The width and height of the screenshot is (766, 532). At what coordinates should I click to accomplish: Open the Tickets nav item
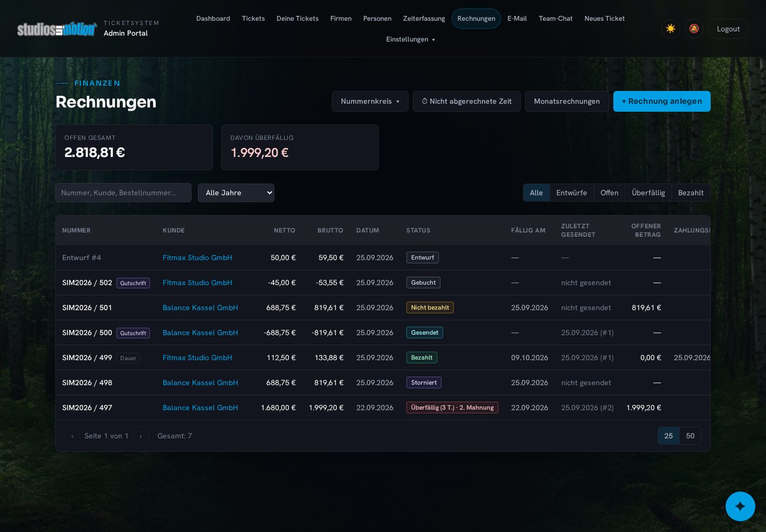click(253, 19)
